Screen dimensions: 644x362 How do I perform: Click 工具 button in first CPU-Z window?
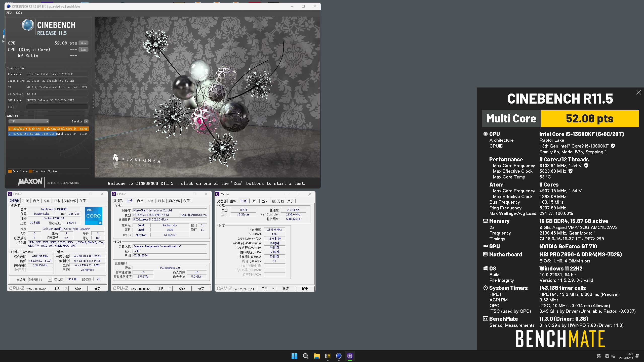57,288
